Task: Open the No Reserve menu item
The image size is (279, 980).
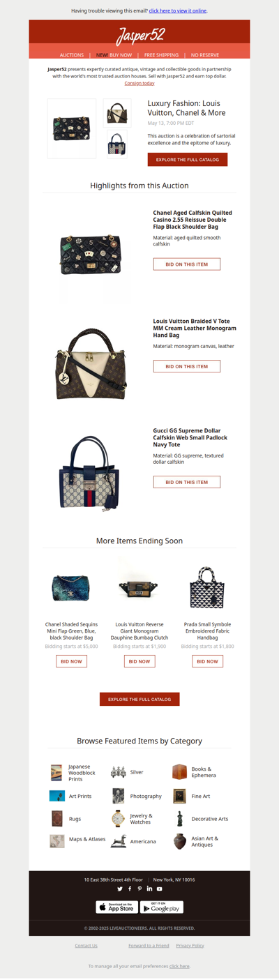Action: [205, 54]
